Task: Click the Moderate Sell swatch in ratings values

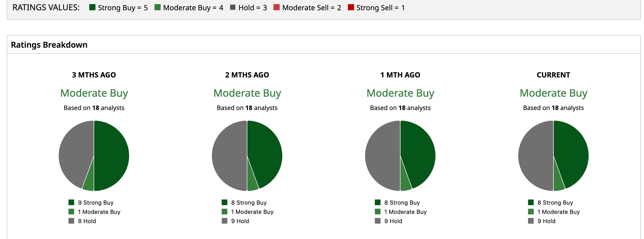Action: click(277, 7)
